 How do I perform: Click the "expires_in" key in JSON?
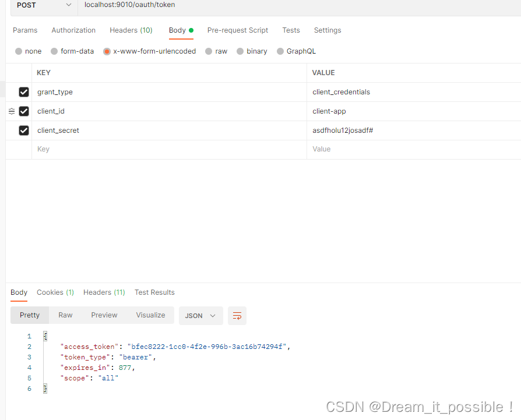[85, 368]
